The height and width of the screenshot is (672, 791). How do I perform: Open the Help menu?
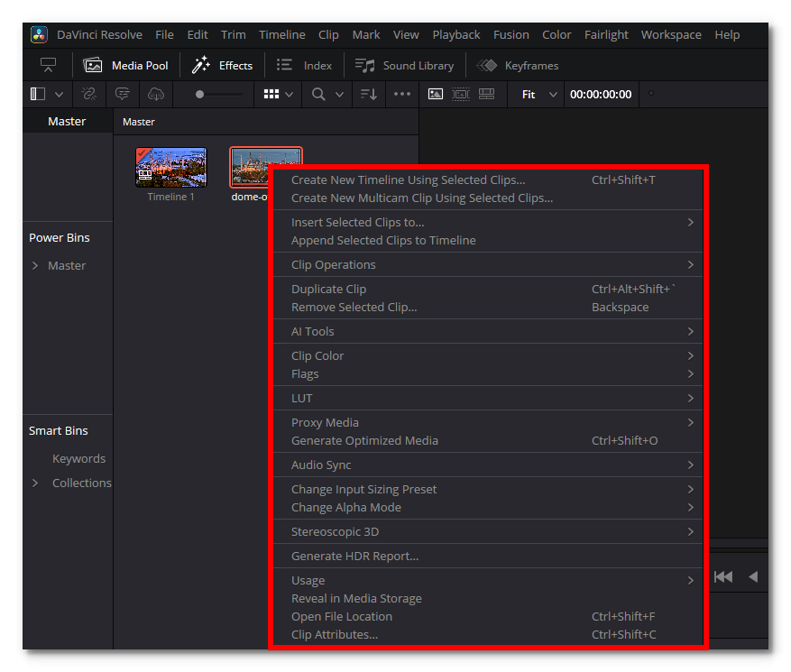727,35
